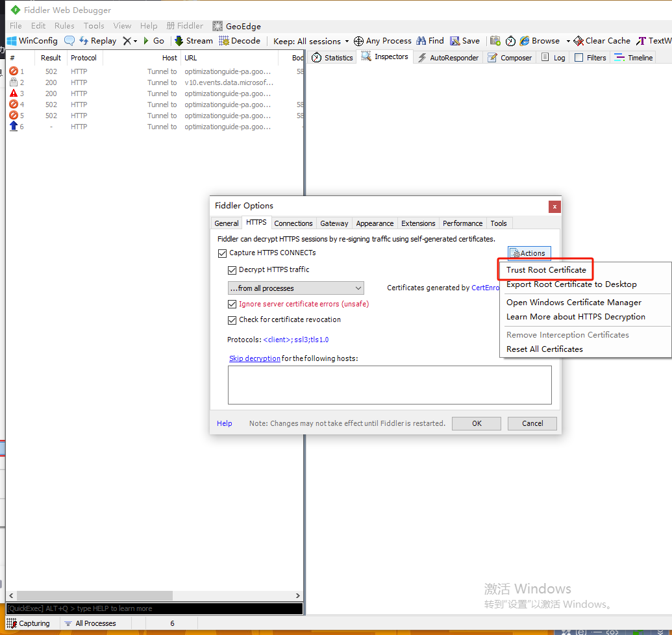Toggle Capture HTTPS CONNECTs checkbox
Image resolution: width=672 pixels, height=635 pixels.
[x=223, y=253]
